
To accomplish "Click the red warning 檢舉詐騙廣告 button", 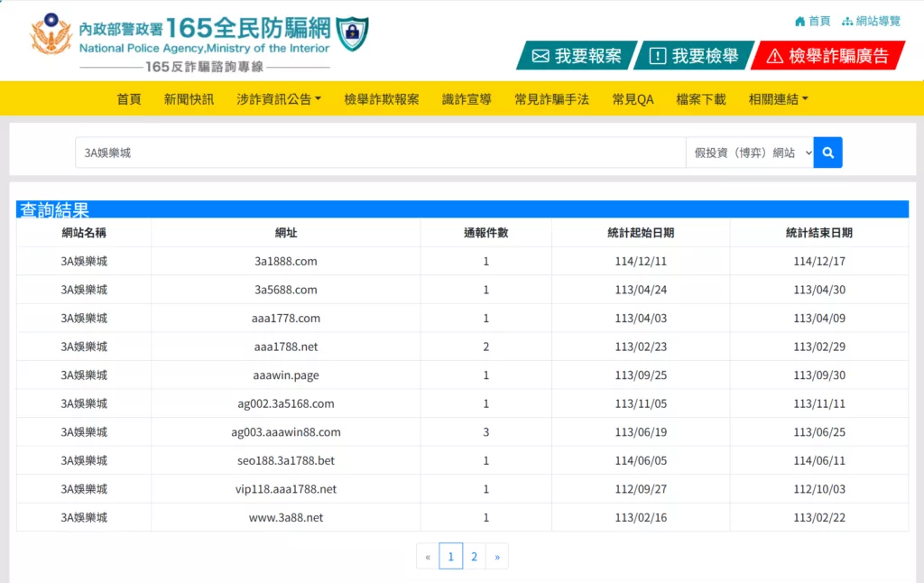I will pos(827,56).
